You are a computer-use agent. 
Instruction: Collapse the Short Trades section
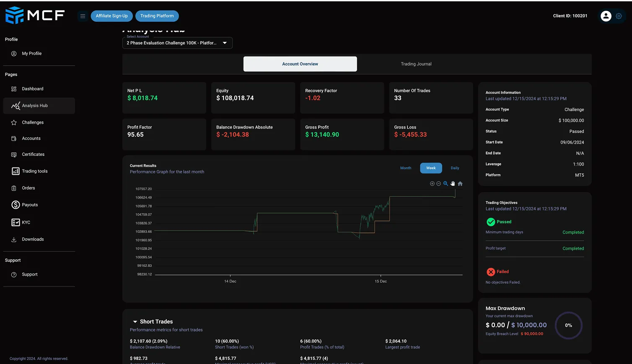click(135, 322)
